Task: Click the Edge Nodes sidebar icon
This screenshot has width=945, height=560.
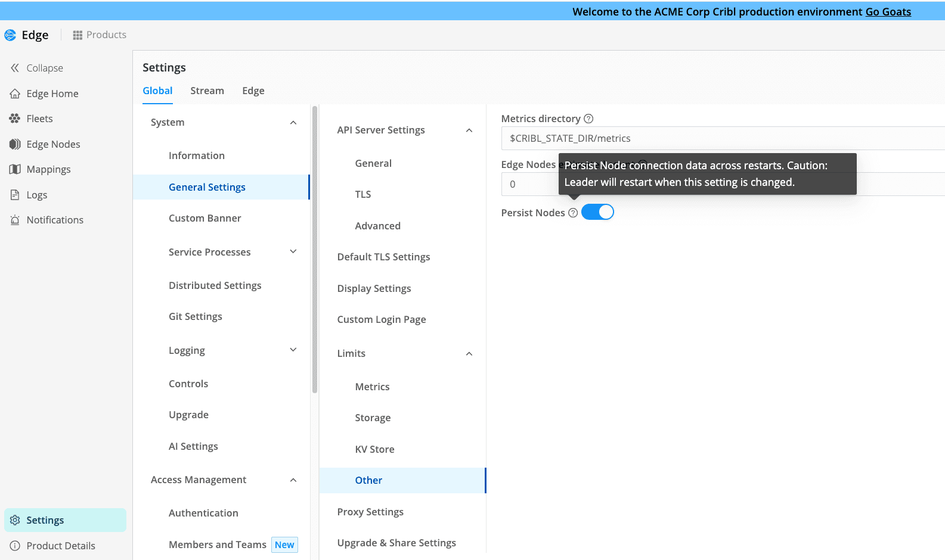Action: [x=15, y=144]
